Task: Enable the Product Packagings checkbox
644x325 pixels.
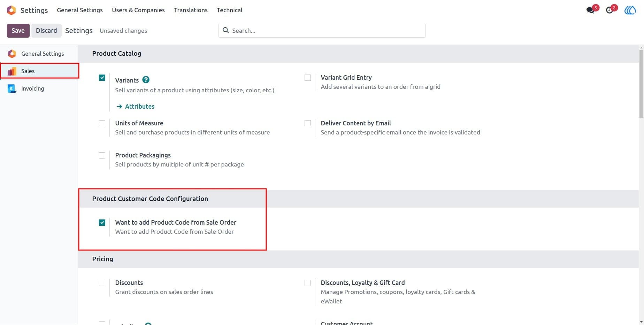Action: pyautogui.click(x=102, y=155)
